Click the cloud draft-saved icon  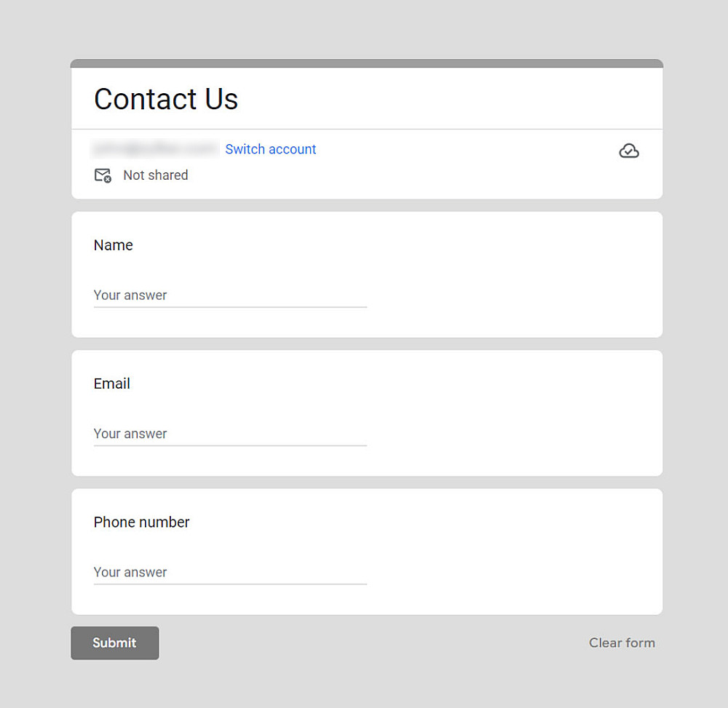click(x=629, y=151)
